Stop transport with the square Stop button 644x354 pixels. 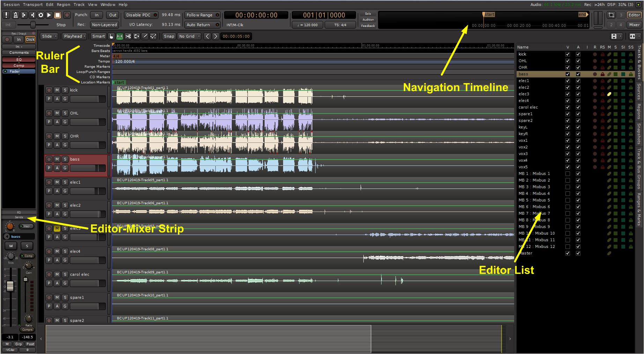[x=58, y=15]
